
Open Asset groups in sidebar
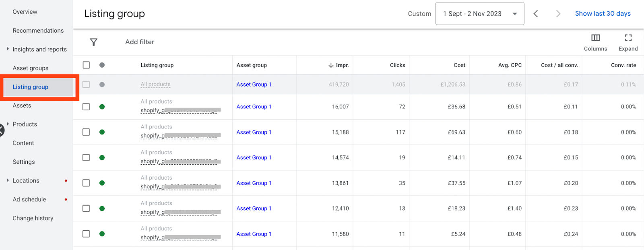coord(31,68)
